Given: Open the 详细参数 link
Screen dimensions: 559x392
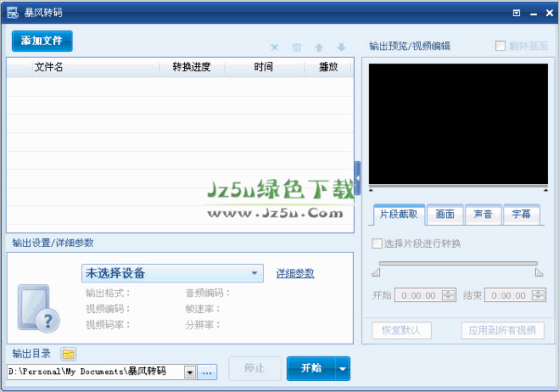Looking at the screenshot, I should (x=295, y=273).
